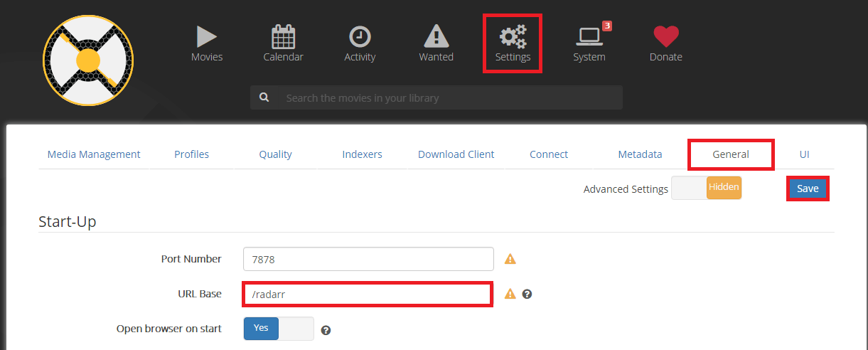This screenshot has width=868, height=350.
Task: Open the Calendar view
Action: (x=283, y=43)
